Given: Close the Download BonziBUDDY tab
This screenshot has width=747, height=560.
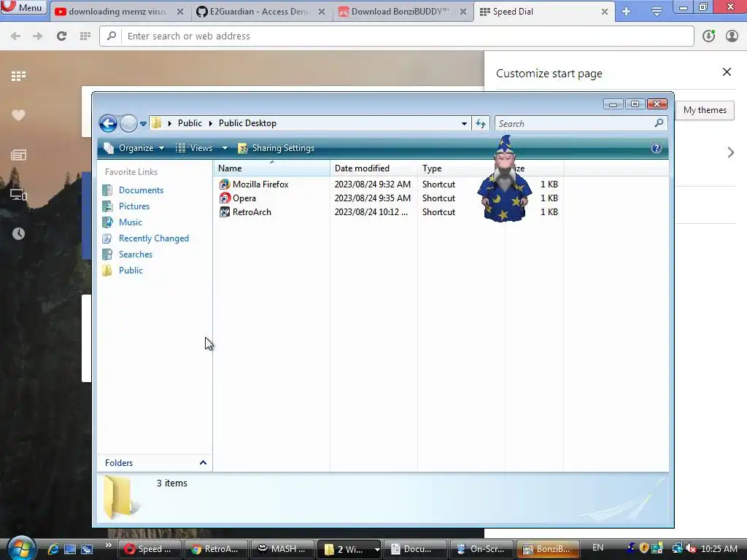Looking at the screenshot, I should coord(462,12).
